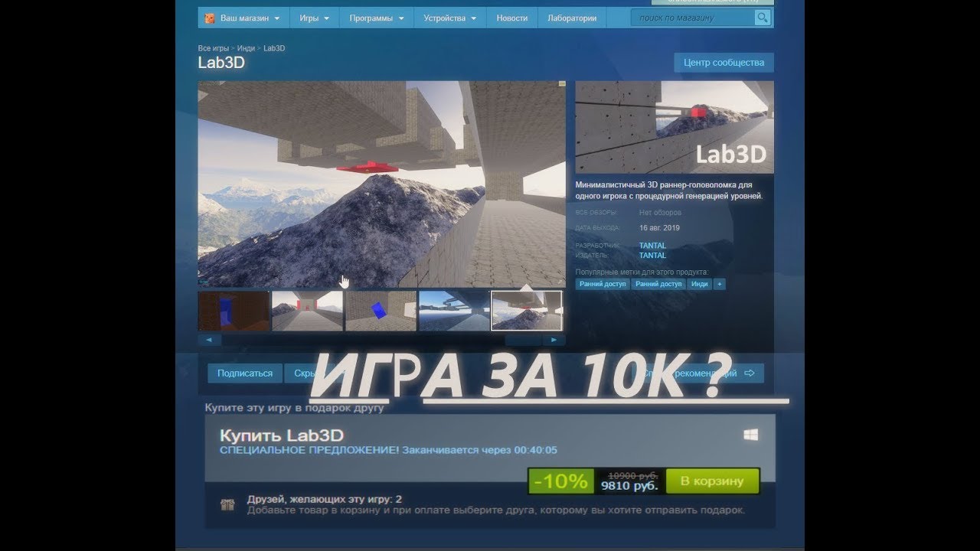The image size is (980, 551).
Task: Open Центр сообщества button
Action: pos(724,63)
